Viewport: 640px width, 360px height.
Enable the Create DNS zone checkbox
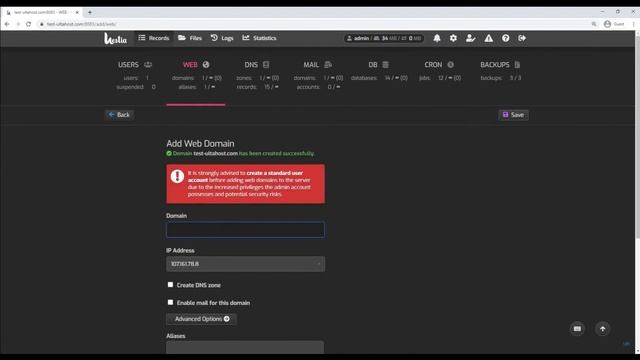pyautogui.click(x=170, y=284)
